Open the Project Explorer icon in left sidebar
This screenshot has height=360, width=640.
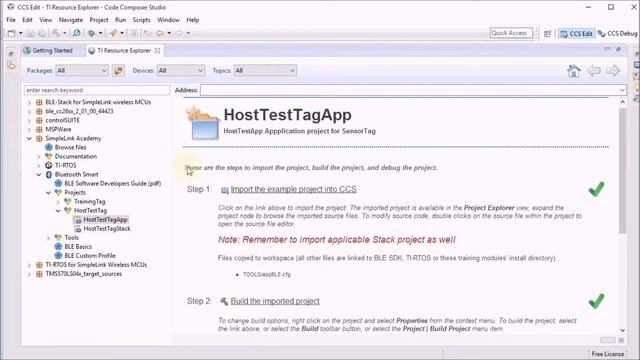point(11,65)
